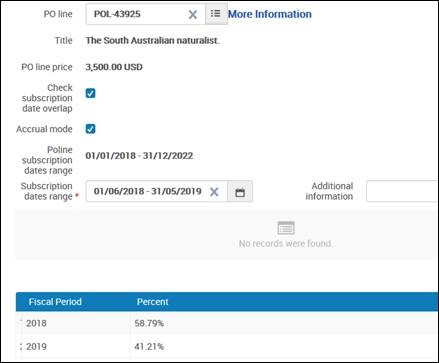Click the PO line label
Screen dimensions: 439x363
point(58,14)
